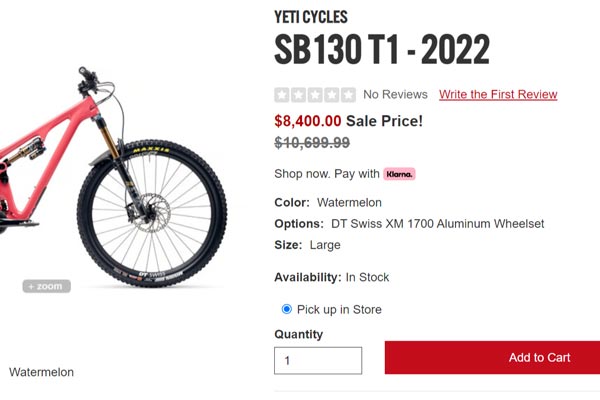Open the Write the First Review link
This screenshot has height=400, width=600.
498,95
